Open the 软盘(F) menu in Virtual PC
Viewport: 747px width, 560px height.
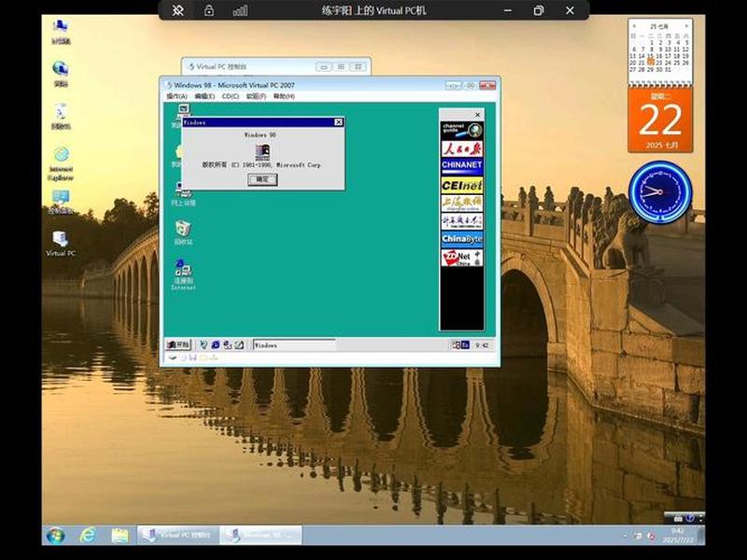pos(256,96)
